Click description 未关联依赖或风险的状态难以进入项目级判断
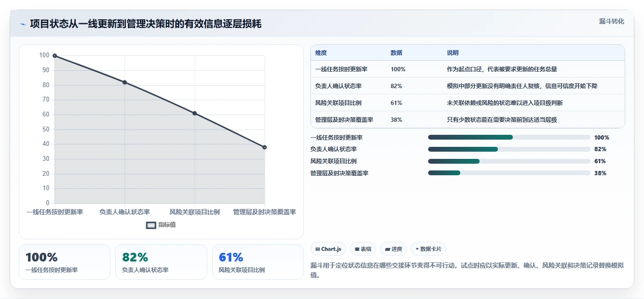The image size is (644, 299). (x=505, y=103)
